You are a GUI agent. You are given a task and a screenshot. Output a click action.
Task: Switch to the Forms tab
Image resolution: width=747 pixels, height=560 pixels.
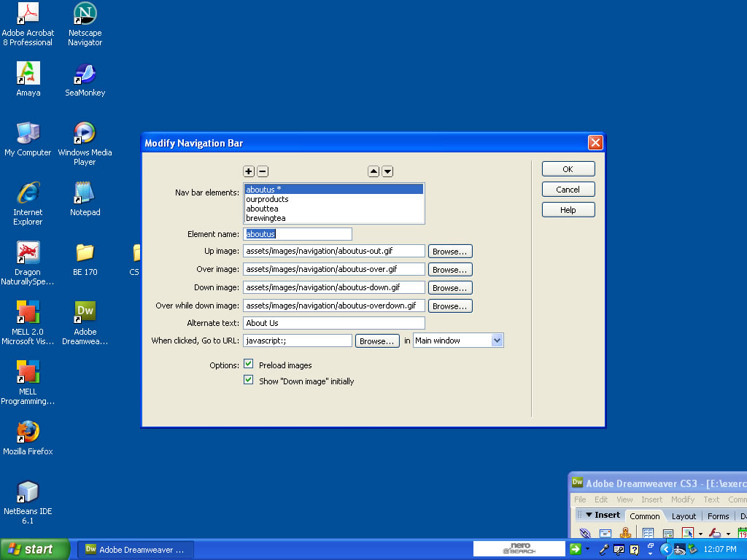[x=718, y=516]
